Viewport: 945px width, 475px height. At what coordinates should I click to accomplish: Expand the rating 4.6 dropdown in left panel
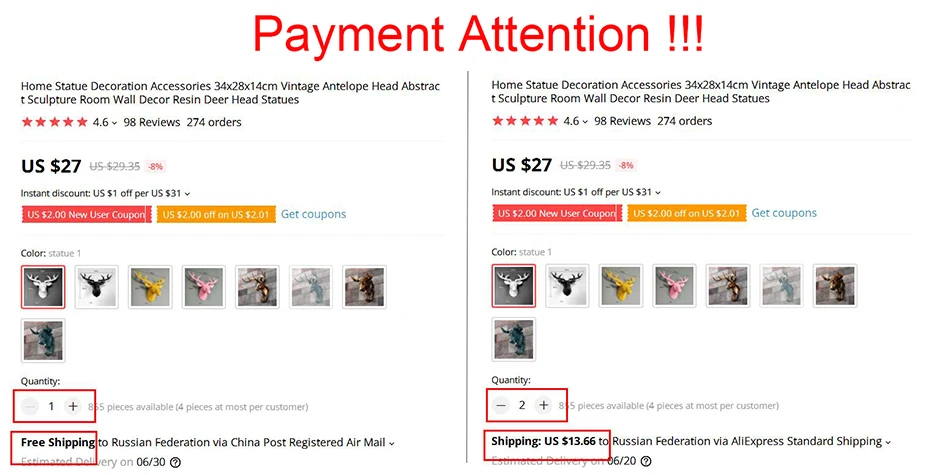(x=115, y=123)
